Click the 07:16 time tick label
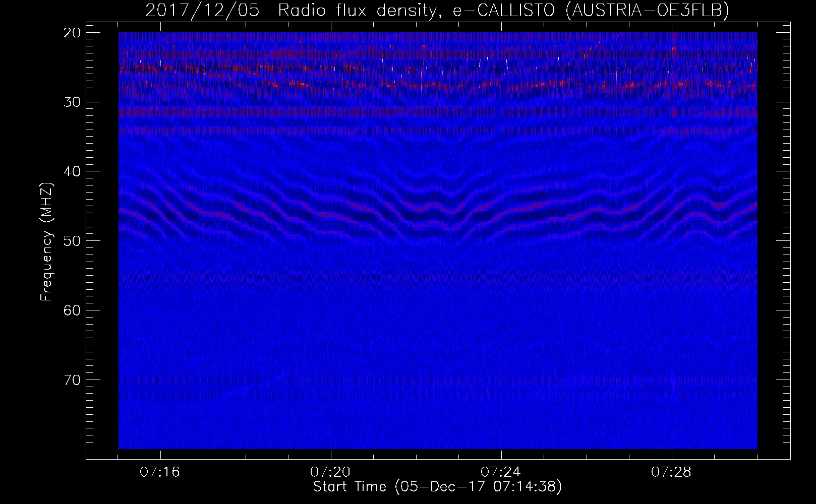Screen dimensions: 816x504 [160, 472]
